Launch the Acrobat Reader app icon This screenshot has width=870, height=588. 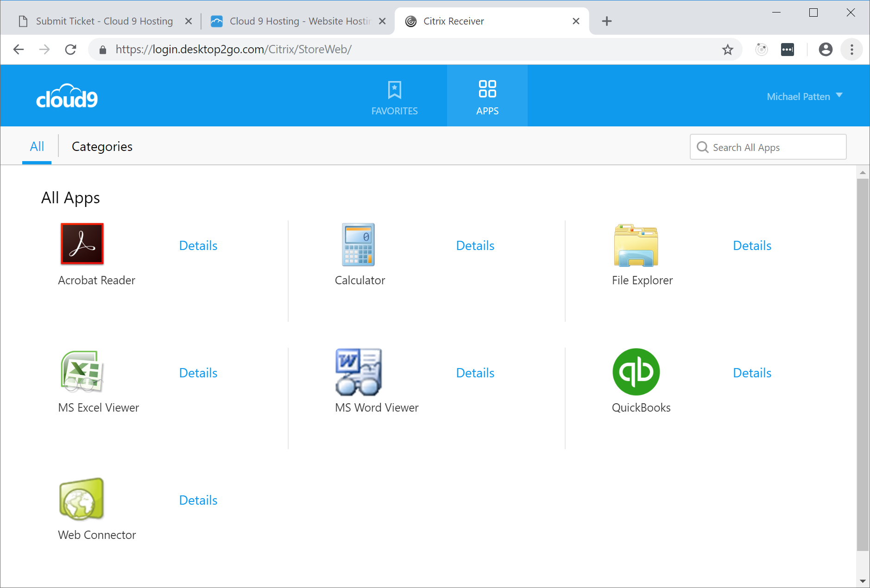pos(82,244)
